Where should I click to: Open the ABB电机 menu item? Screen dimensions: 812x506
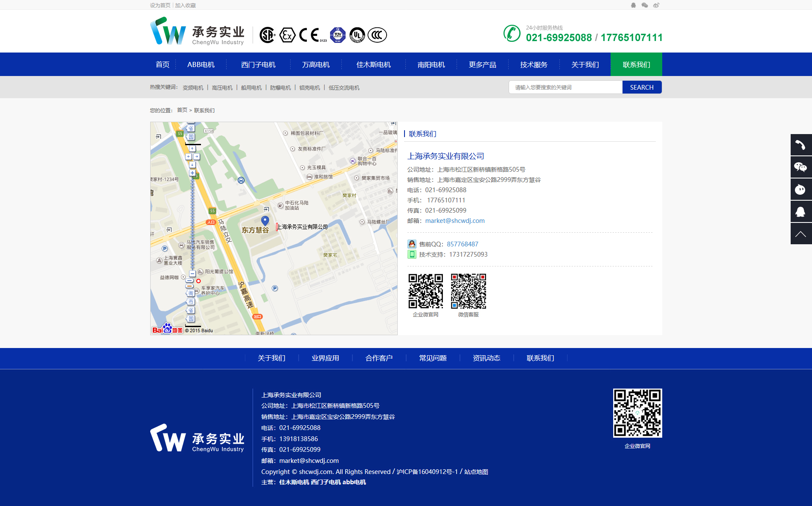tap(201, 64)
